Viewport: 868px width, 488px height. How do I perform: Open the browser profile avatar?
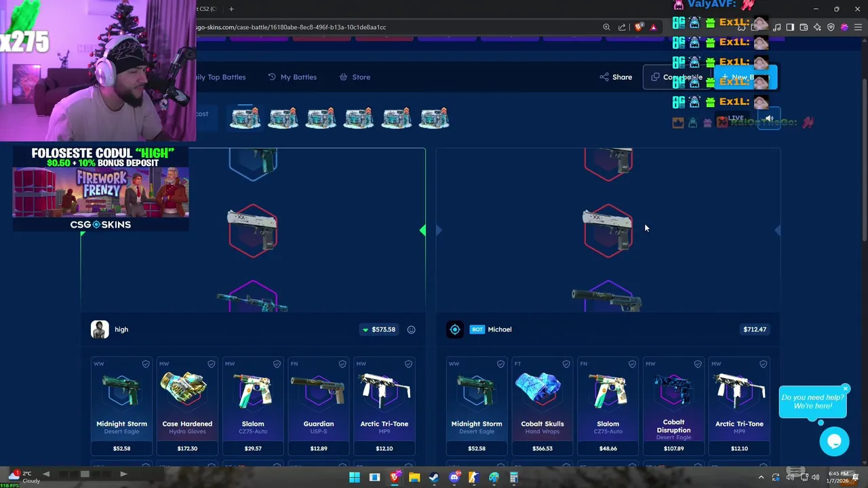click(844, 27)
